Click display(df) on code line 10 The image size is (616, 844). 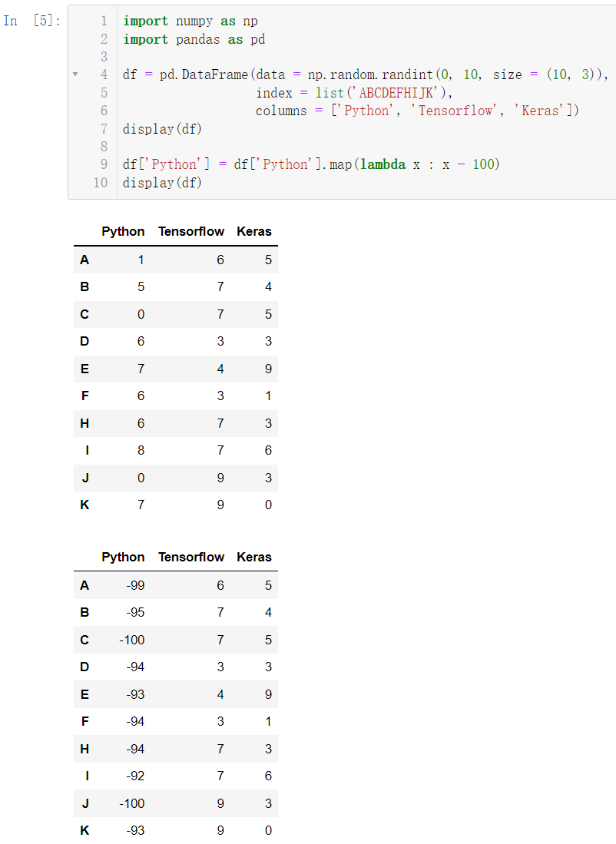162,183
